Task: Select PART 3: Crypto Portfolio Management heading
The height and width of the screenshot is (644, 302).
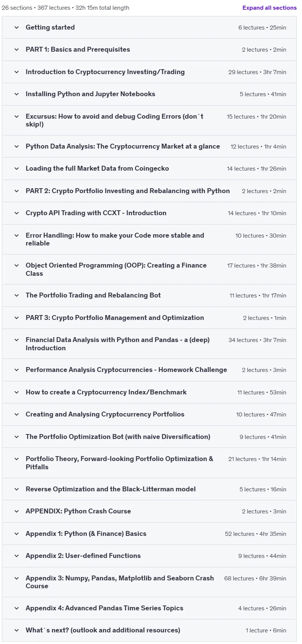Action: tap(115, 318)
